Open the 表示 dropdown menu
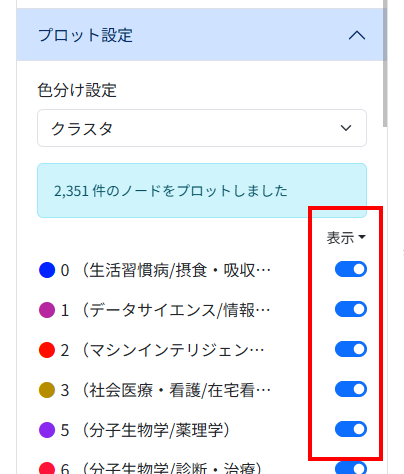Image resolution: width=404 pixels, height=474 pixels. click(x=346, y=238)
